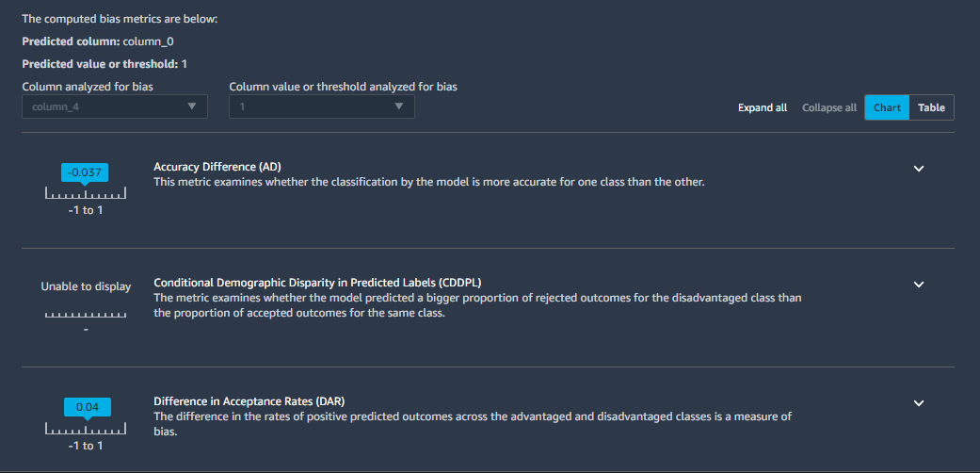The width and height of the screenshot is (980, 473).
Task: Click Collapse all
Action: tap(829, 107)
